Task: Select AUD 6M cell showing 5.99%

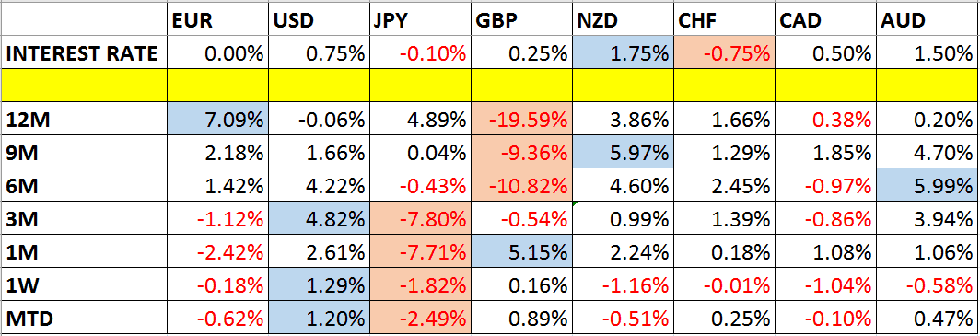Action: click(x=928, y=186)
